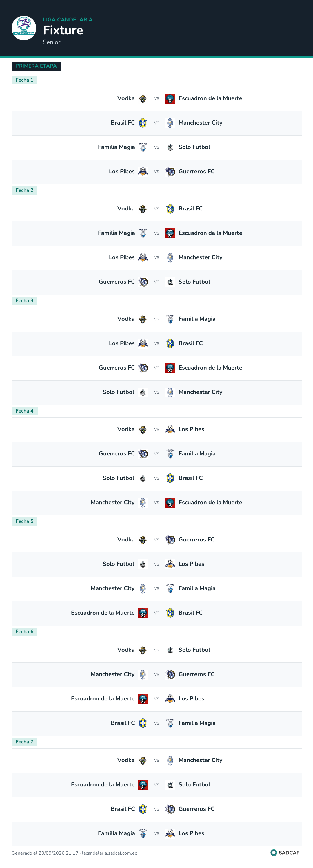The height and width of the screenshot is (868, 313).
Task: Click the SADCAF logo in footer
Action: [285, 853]
